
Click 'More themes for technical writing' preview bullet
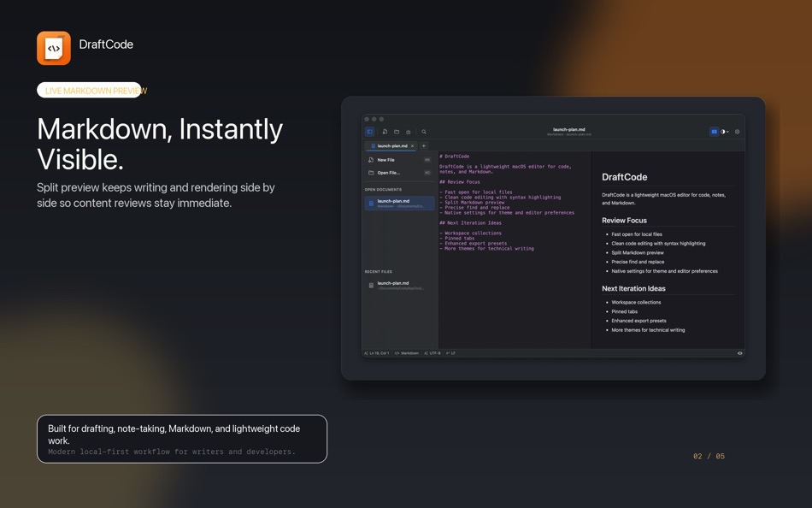(648, 329)
